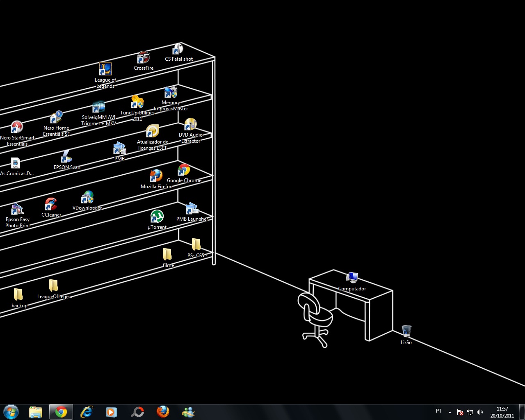Image resolution: width=525 pixels, height=420 pixels.
Task: Launch Windows Live Messenger from the taskbar
Action: pyautogui.click(x=188, y=412)
